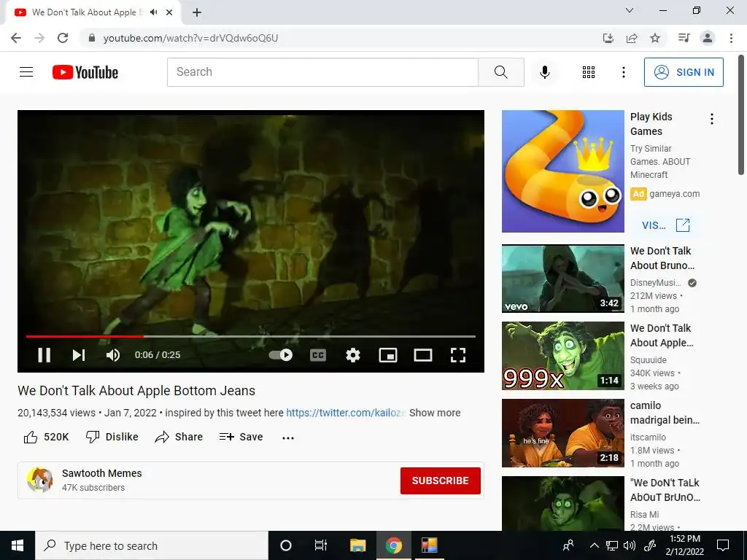Install app icon in address bar
The width and height of the screenshot is (747, 560).
[x=608, y=38]
